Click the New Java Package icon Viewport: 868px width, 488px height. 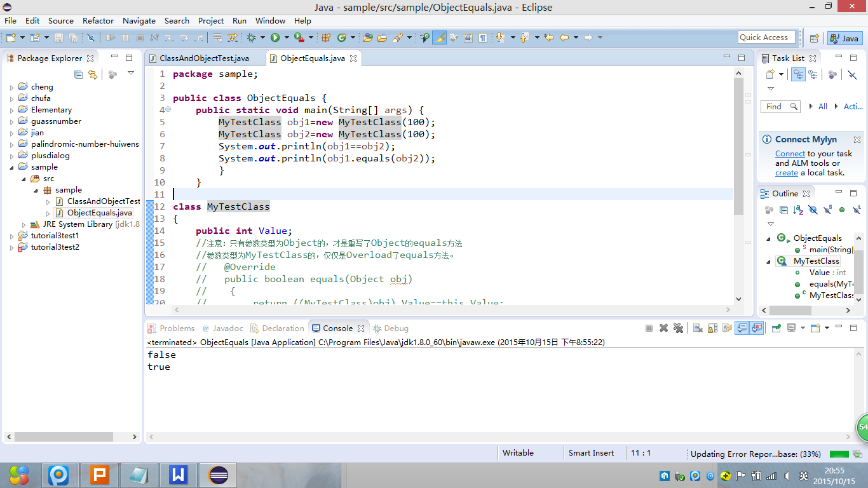[326, 38]
